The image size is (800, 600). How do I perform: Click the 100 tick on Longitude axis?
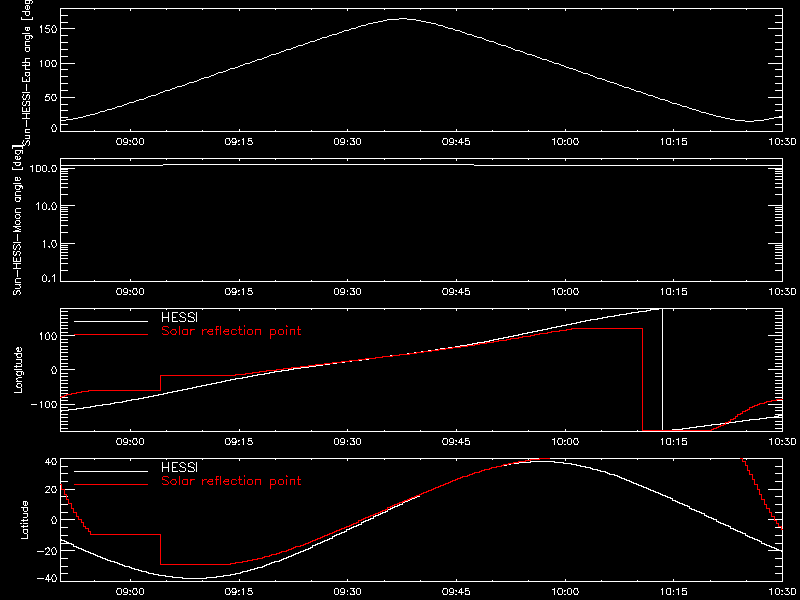[47, 336]
